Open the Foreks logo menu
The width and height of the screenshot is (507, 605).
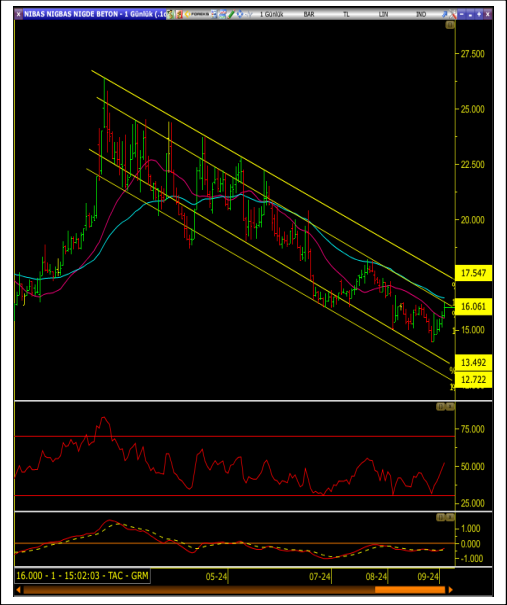(x=197, y=14)
